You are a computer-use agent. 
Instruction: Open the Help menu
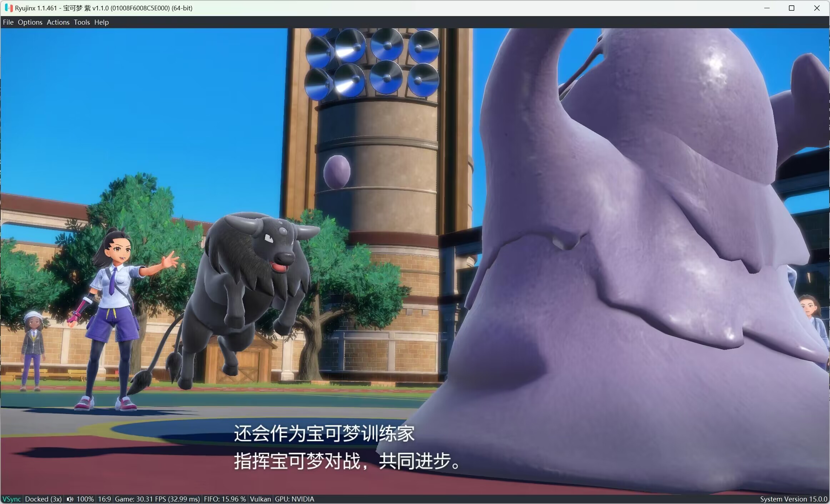pos(101,22)
